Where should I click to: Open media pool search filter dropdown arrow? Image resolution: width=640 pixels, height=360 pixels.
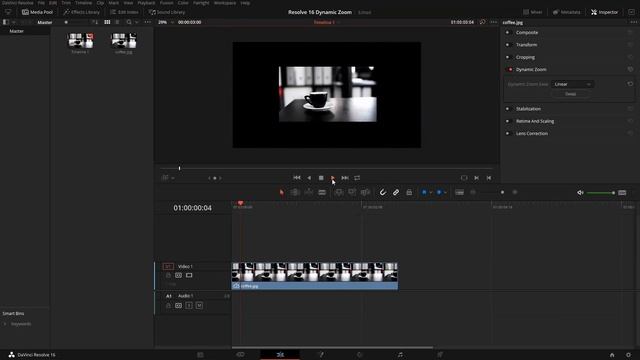pos(137,22)
